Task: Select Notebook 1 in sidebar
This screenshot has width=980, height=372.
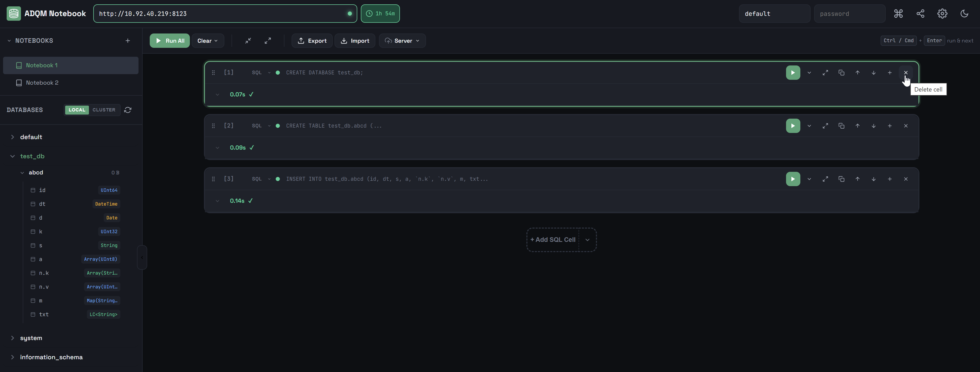Action: [42, 65]
